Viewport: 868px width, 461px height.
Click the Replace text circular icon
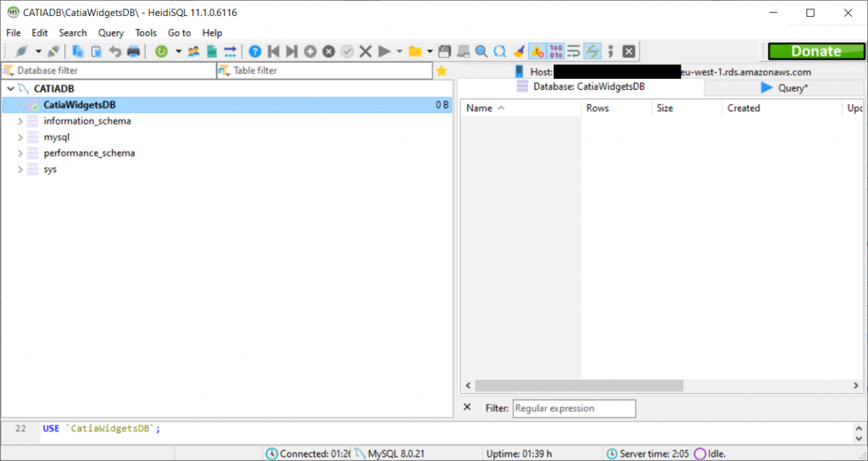tap(500, 52)
